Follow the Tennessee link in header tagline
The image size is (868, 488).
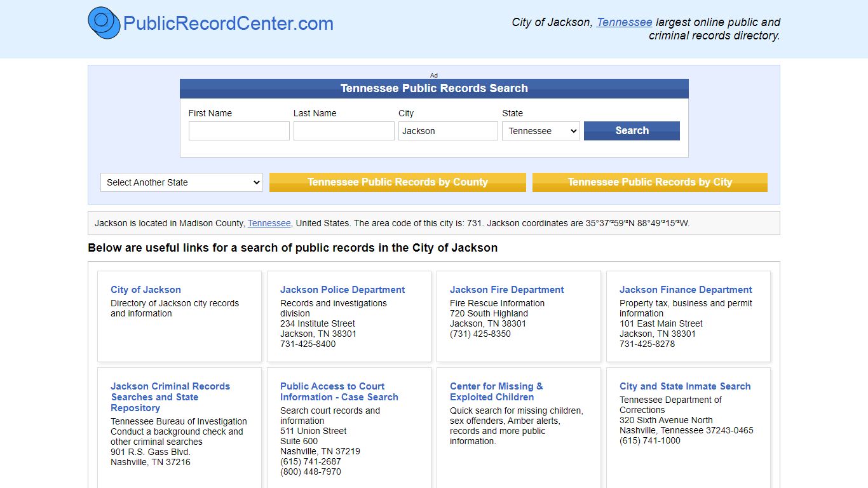[624, 22]
